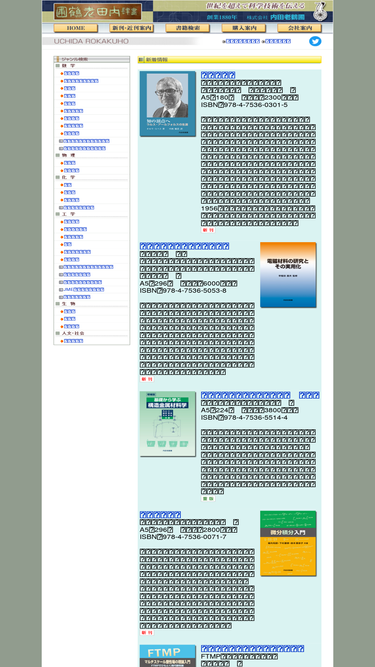Open the FTMP book cover
Screen dimensions: 375x667
coord(168,656)
